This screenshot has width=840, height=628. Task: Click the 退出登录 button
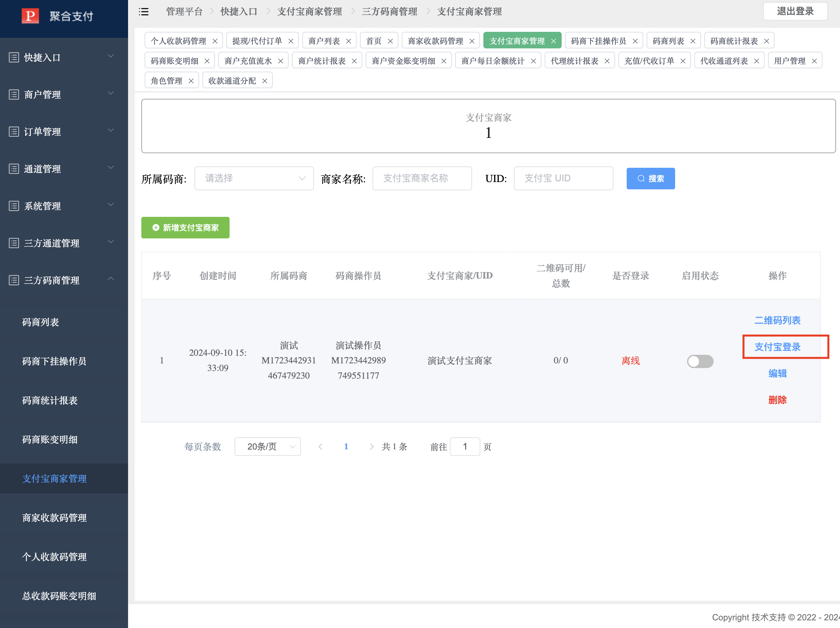[x=795, y=11]
